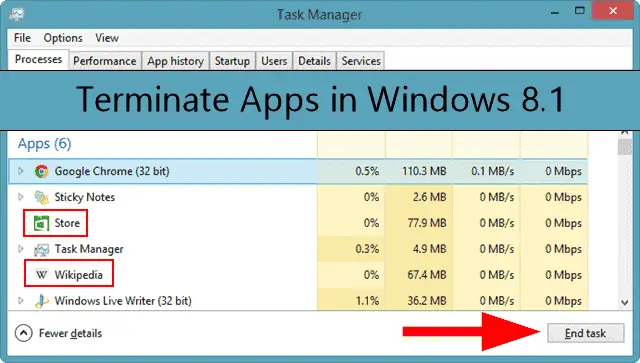The width and height of the screenshot is (640, 363).
Task: Collapse view with Fewer details chevron
Action: (23, 333)
